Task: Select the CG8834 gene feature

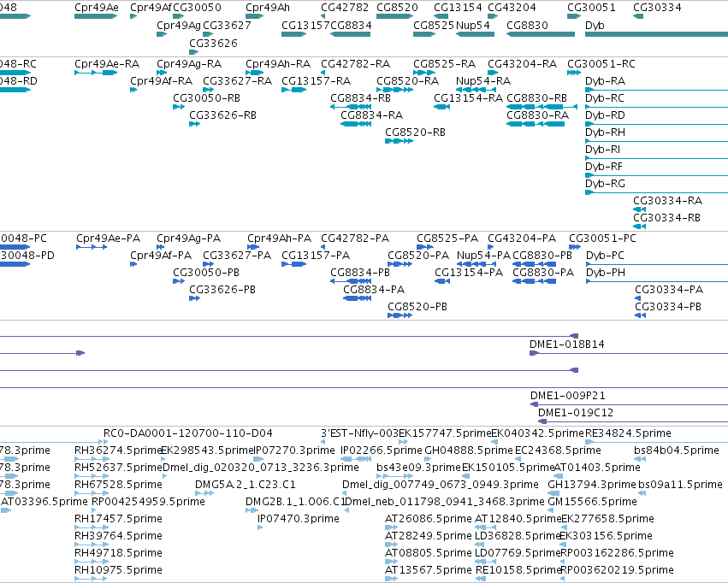Action: [x=350, y=34]
